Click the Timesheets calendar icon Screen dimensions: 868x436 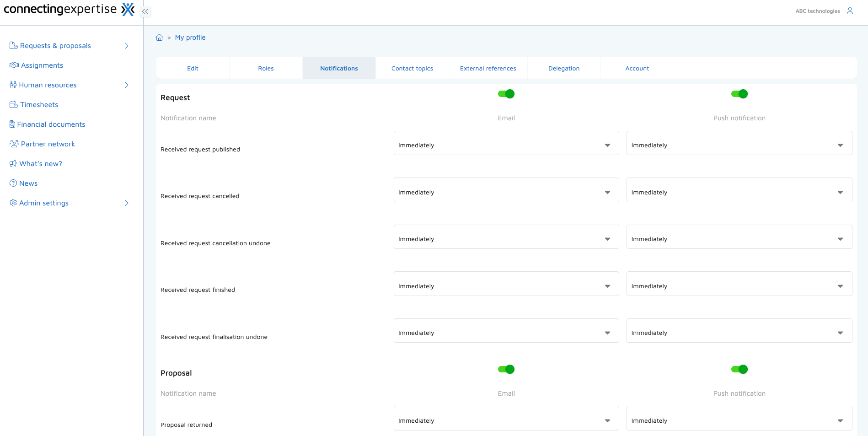14,105
